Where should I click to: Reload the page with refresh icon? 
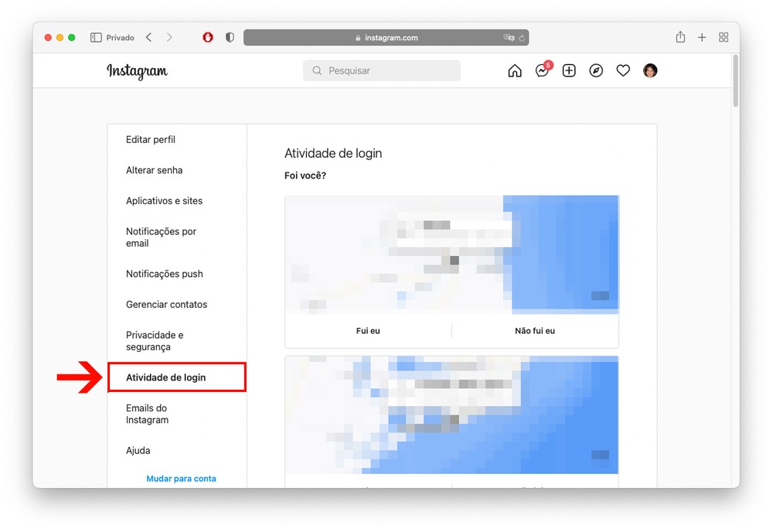[x=522, y=38]
